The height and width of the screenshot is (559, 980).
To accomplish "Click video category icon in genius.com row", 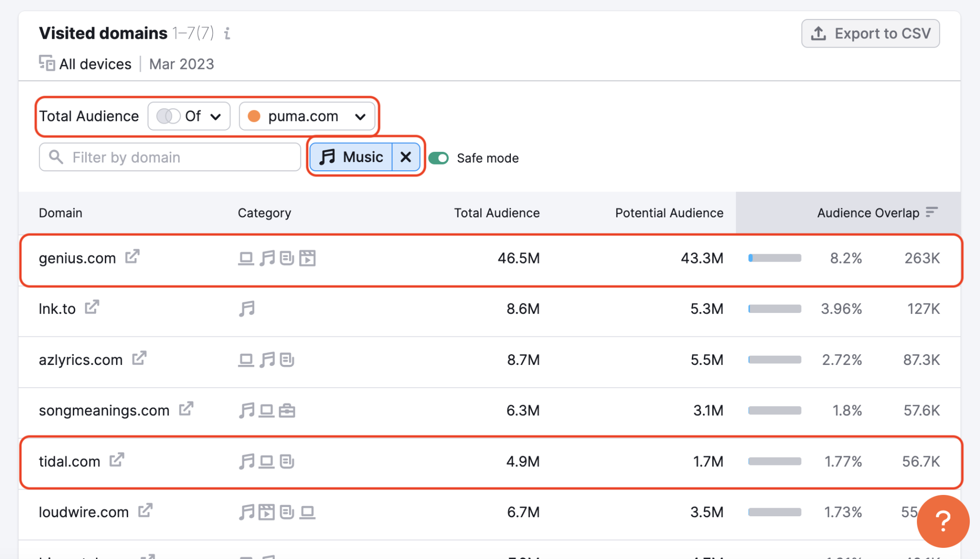I will [308, 258].
